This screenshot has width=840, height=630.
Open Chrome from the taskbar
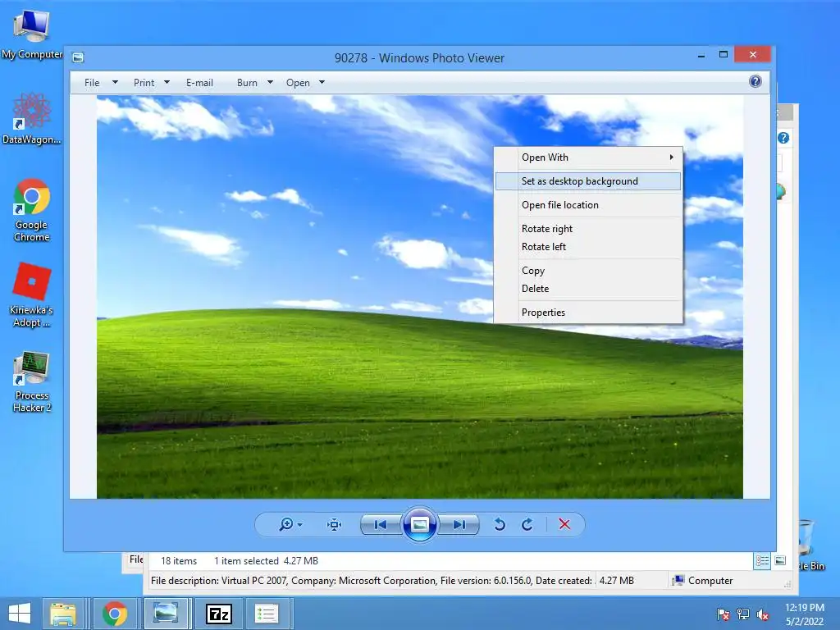coord(115,614)
